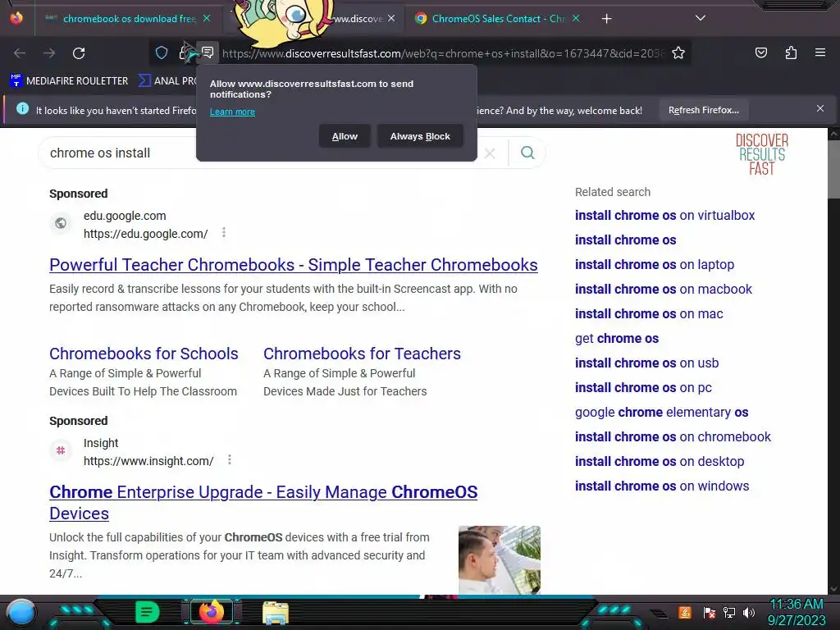Open Chromebooks for Schools link
The height and width of the screenshot is (630, 840).
pos(144,354)
